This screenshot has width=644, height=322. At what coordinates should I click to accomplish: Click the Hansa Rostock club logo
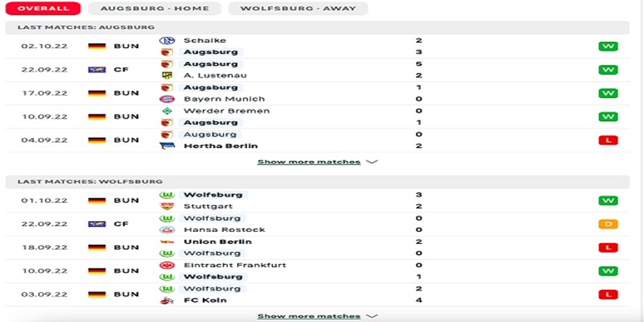pos(167,230)
